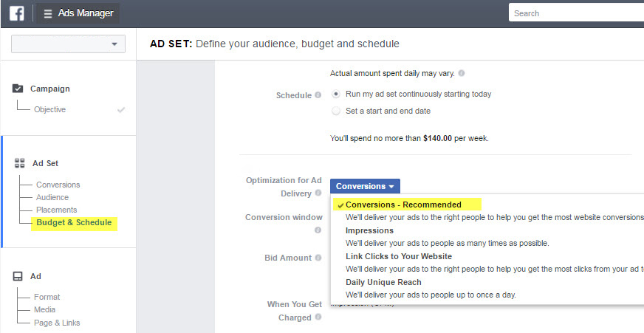Viewport: 644px width, 333px height.
Task: Open the account selector dropdown
Action: (x=68, y=44)
